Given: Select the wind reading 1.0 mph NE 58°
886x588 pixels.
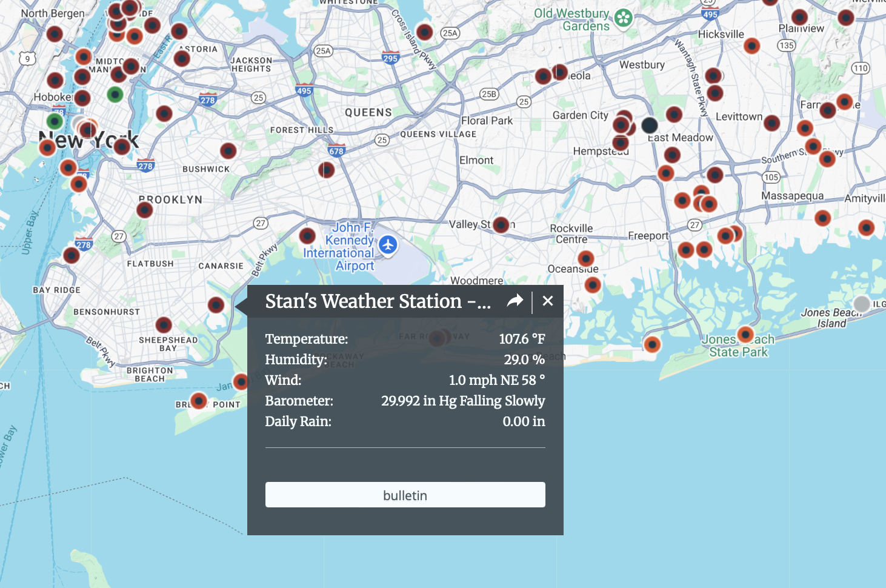Looking at the screenshot, I should coord(496,380).
